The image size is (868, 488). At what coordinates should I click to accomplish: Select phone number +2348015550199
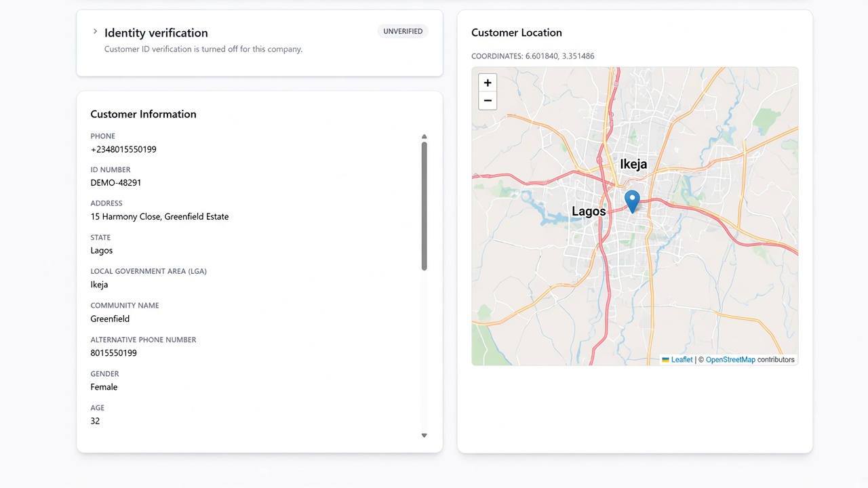point(123,149)
